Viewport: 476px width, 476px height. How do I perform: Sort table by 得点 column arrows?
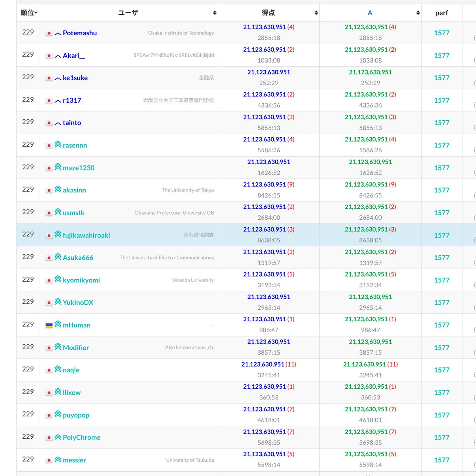316,13
